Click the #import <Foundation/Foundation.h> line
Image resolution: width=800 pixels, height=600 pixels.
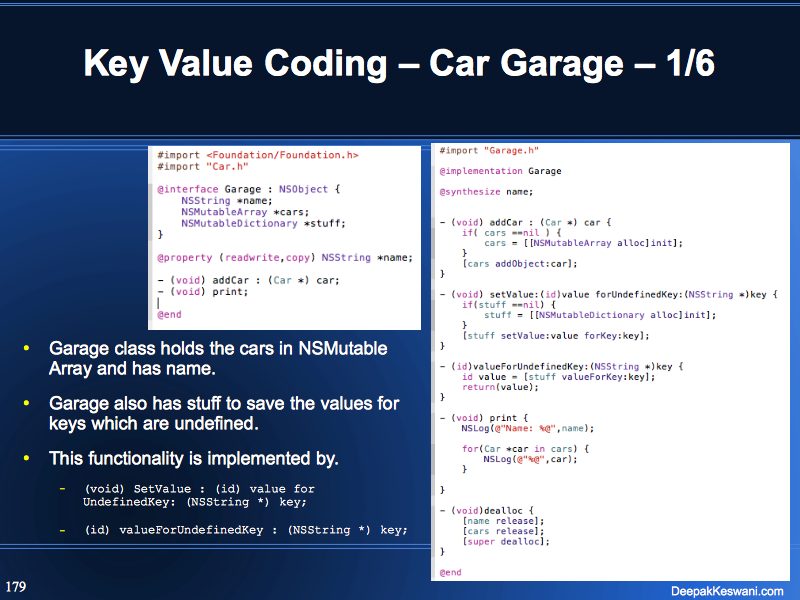point(258,155)
